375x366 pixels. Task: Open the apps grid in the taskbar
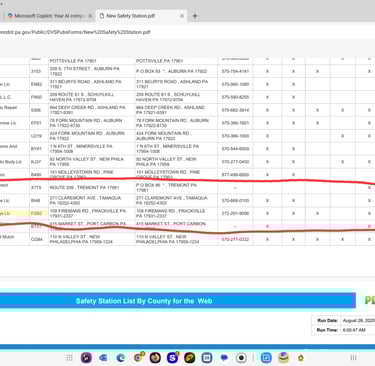pos(69,358)
